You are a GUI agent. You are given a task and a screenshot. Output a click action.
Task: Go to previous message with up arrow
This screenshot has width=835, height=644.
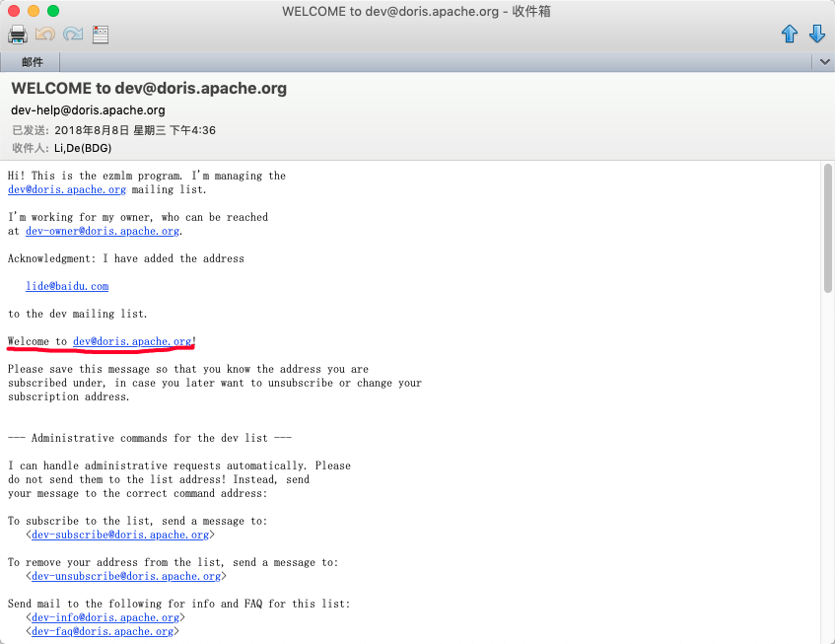[x=789, y=35]
